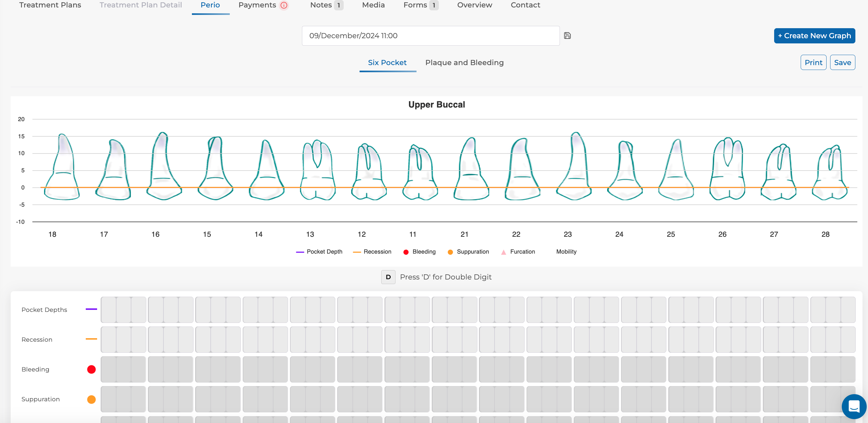868x423 pixels.
Task: Click the Payments warning info icon
Action: [284, 5]
